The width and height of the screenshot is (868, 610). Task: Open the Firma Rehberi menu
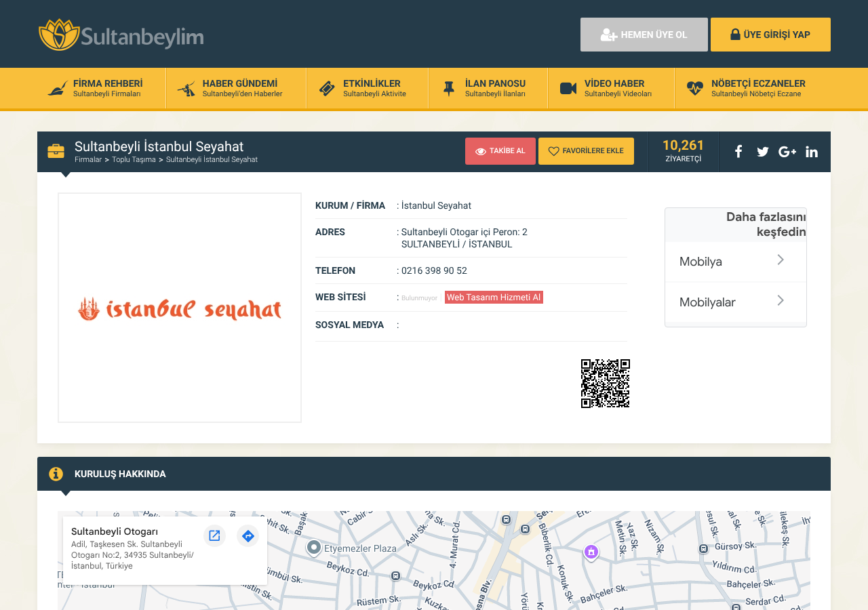pos(102,88)
